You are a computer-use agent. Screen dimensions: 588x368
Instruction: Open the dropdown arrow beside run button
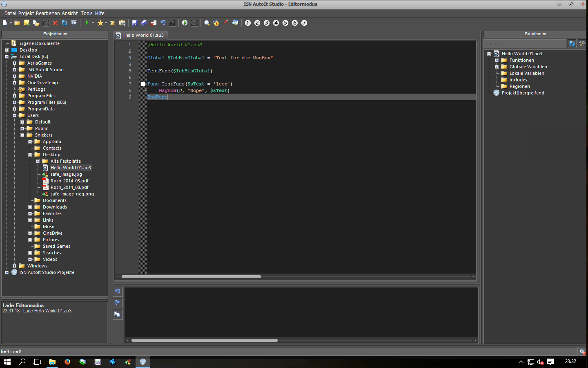tap(93, 23)
